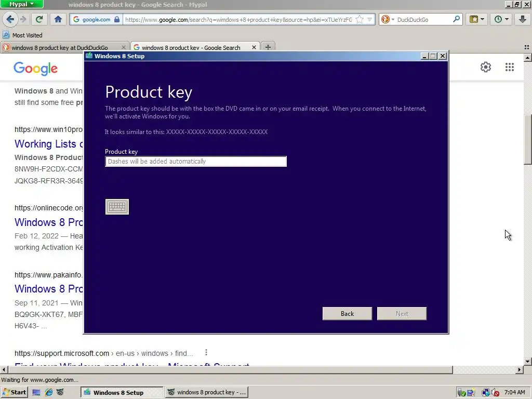Click the DuckDuckGo search magnifier icon
Screen dimensions: 532x399
[x=456, y=19]
